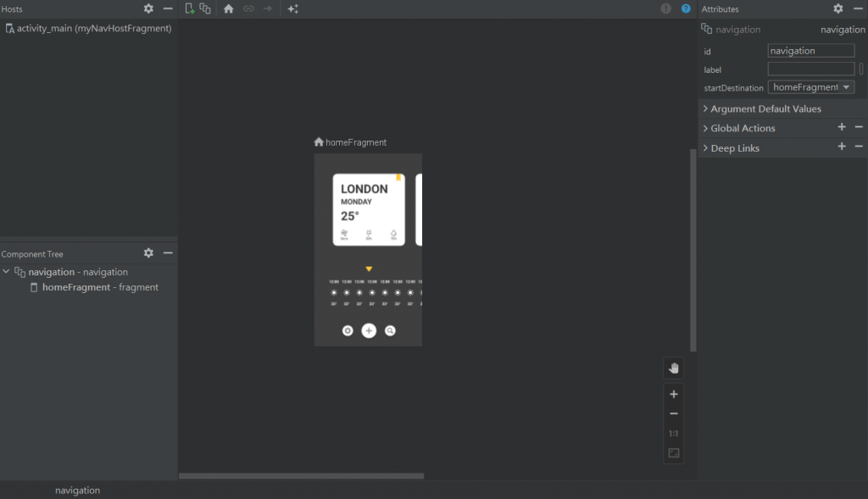Hide the Hosts panel
Image resolution: width=868 pixels, height=499 pixels.
pos(168,8)
